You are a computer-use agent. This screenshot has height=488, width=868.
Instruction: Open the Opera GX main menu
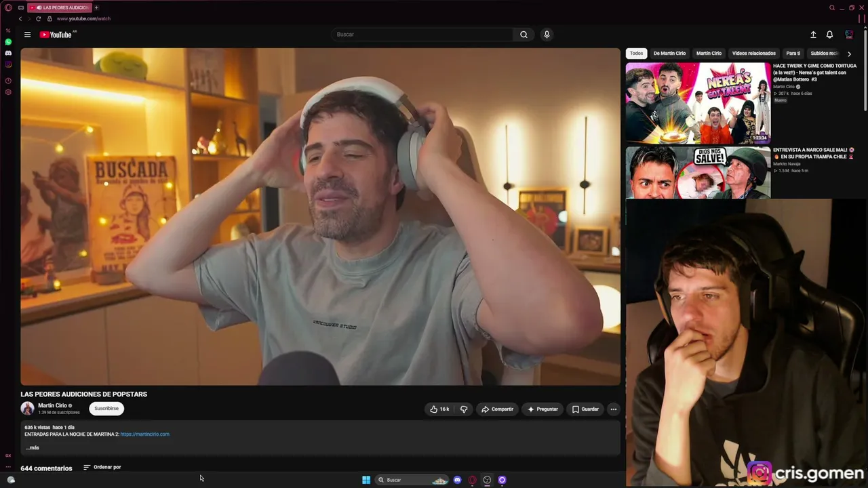coord(8,7)
